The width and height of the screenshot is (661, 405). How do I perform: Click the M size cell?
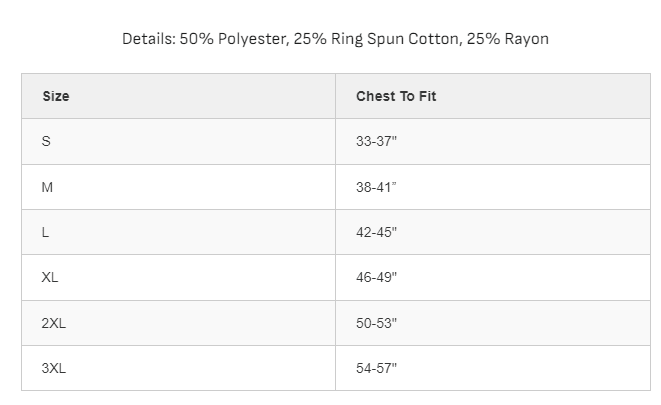(x=178, y=187)
